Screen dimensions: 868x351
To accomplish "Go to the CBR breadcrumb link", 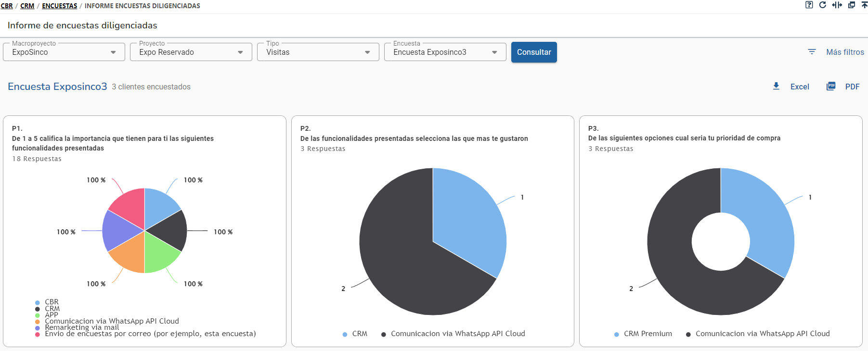I will tap(7, 6).
